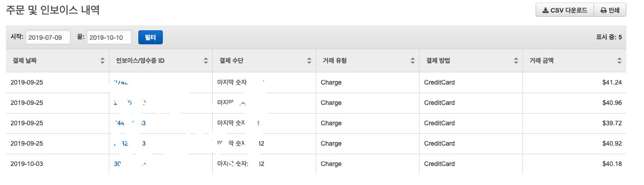The height and width of the screenshot is (185, 644).
Task: Click the CSV 다운로드 button
Action: click(x=565, y=10)
